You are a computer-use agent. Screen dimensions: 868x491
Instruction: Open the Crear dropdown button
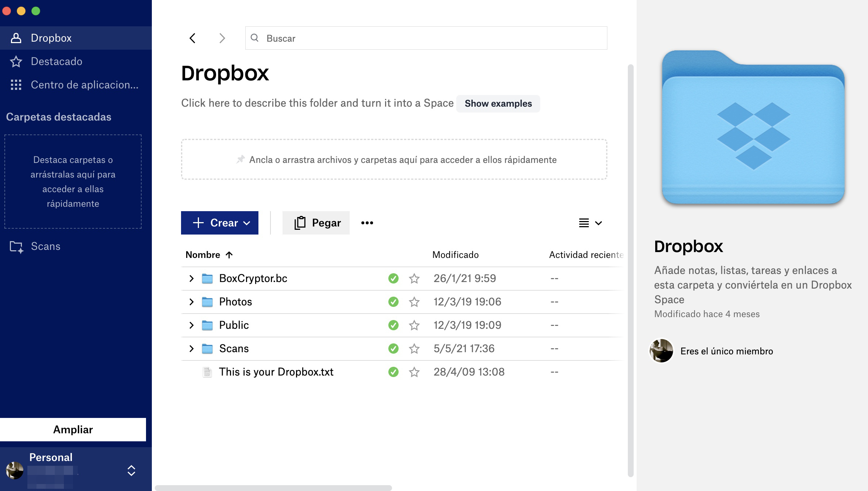pyautogui.click(x=220, y=223)
